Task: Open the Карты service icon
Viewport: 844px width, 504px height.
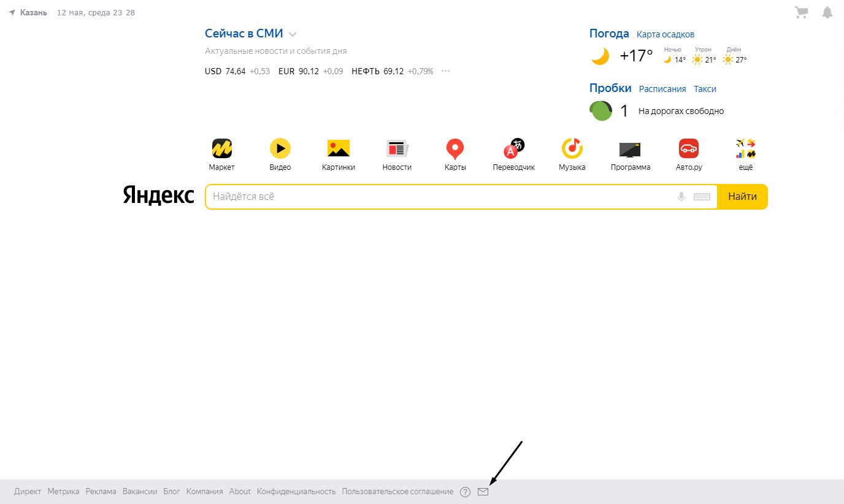Action: pos(455,148)
